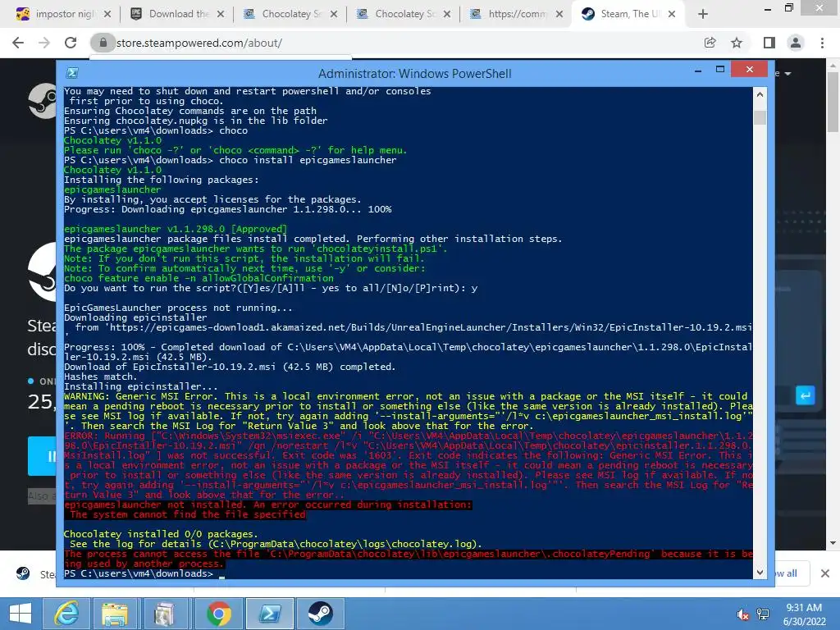Viewport: 840px width, 630px height.
Task: Open Steam from the taskbar
Action: 321,614
